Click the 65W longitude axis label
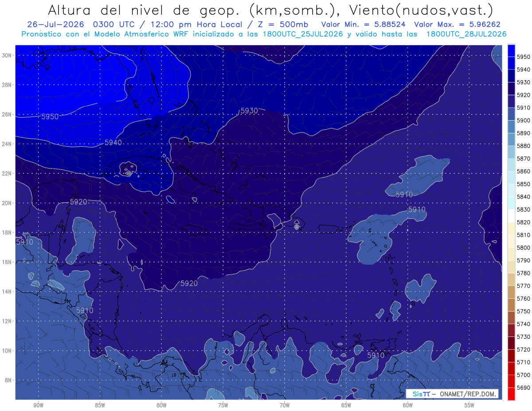This screenshot has width=532, height=411. pyautogui.click(x=346, y=406)
